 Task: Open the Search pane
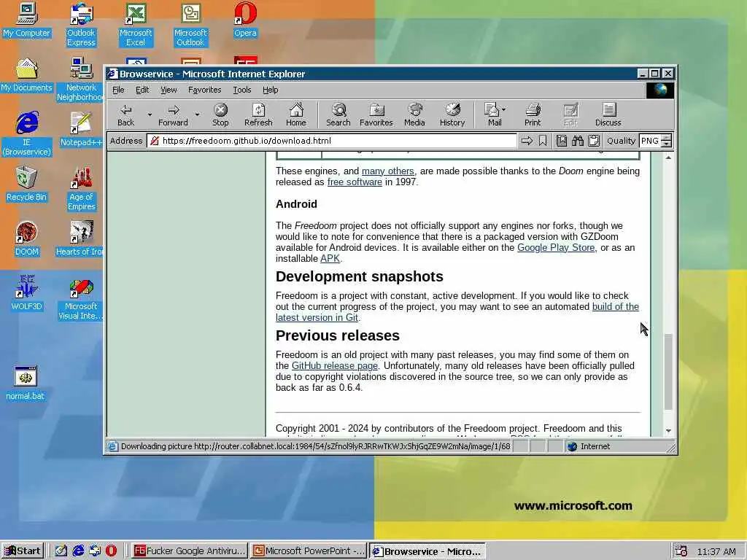point(338,114)
